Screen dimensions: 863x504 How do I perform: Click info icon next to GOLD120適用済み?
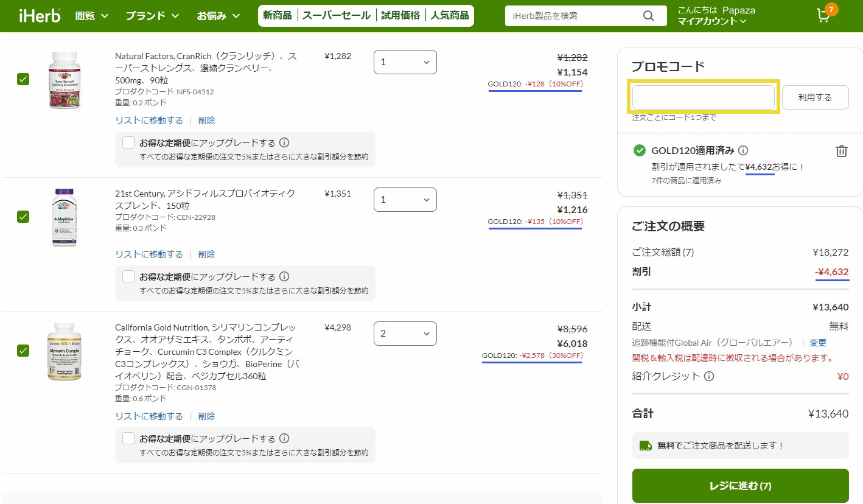743,150
